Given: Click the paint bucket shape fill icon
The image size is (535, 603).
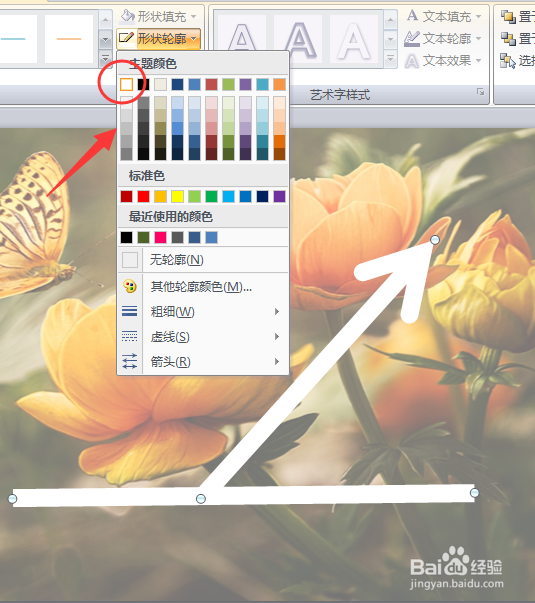Looking at the screenshot, I should pyautogui.click(x=127, y=16).
